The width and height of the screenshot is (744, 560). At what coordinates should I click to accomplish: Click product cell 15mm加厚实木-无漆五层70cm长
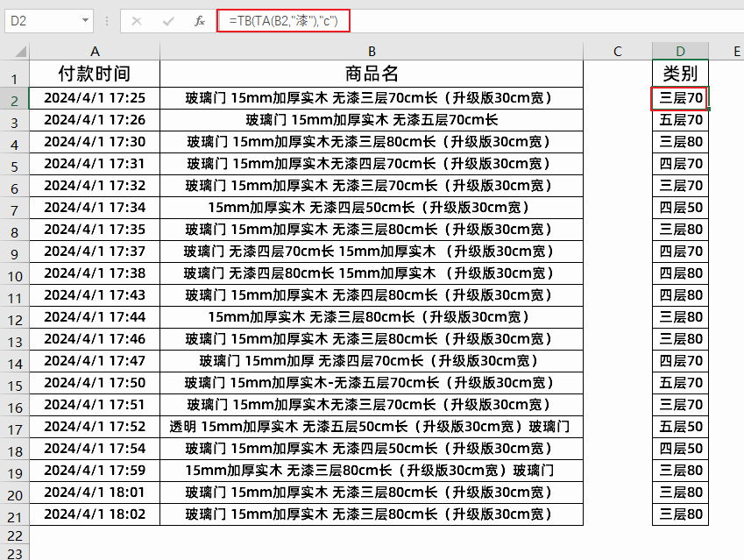click(372, 383)
